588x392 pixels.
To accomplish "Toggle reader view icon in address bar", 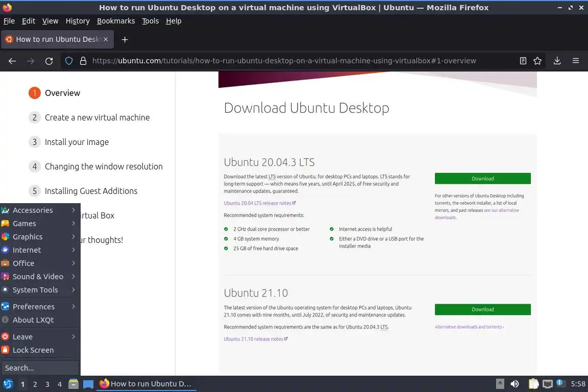I will [523, 61].
